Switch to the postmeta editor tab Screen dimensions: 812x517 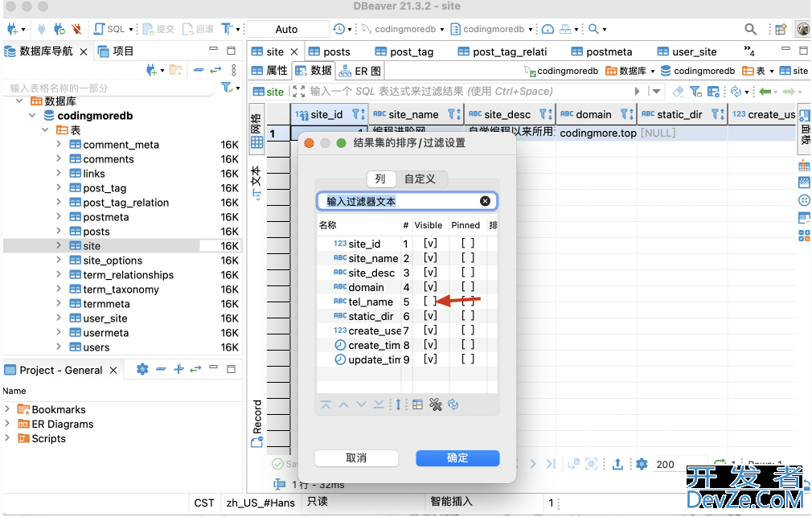click(x=601, y=51)
